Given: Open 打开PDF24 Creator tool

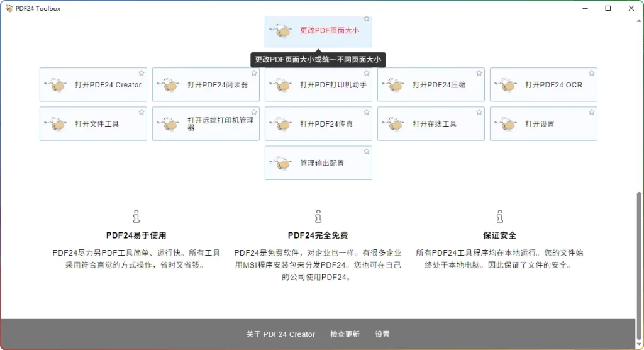Looking at the screenshot, I should (x=108, y=85).
